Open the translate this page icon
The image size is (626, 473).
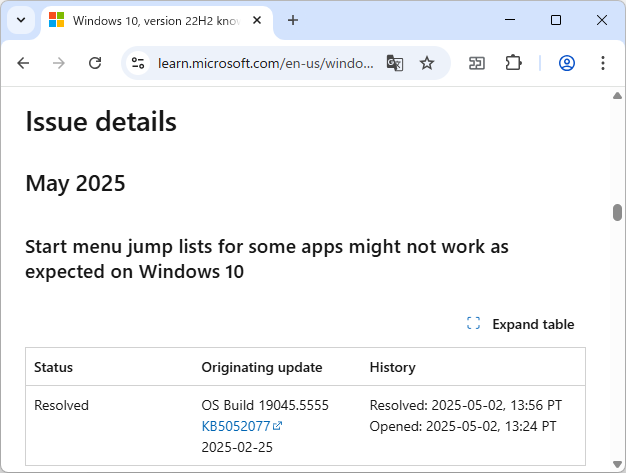395,63
